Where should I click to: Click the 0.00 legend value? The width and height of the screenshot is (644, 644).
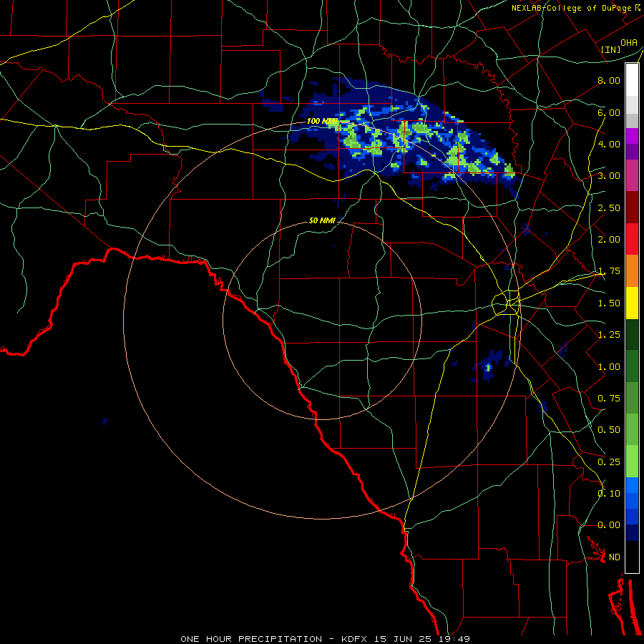(x=609, y=525)
